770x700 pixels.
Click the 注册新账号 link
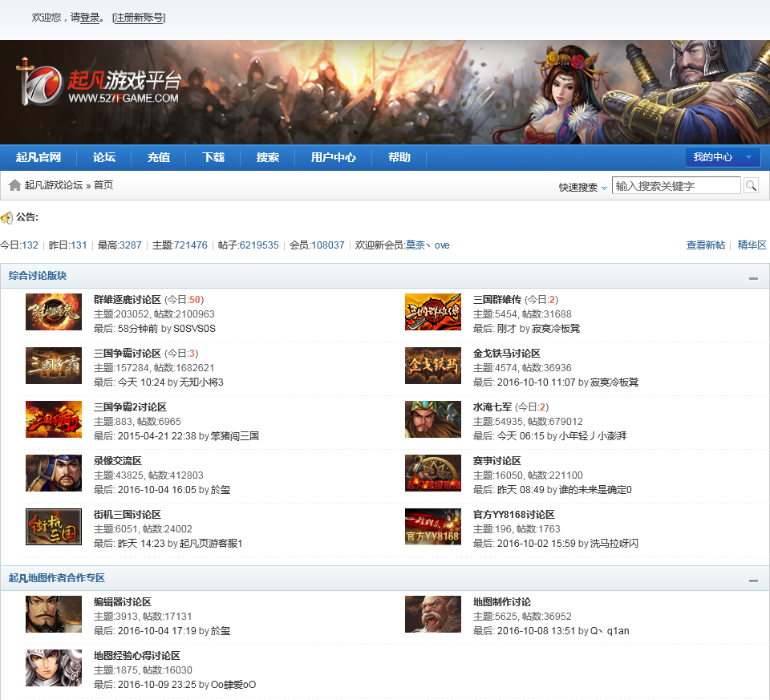coord(139,18)
